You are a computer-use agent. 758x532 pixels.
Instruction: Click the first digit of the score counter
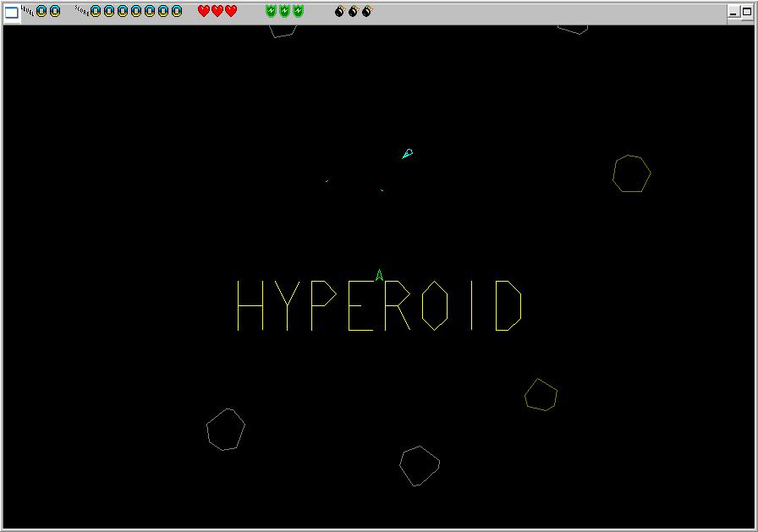pyautogui.click(x=96, y=11)
